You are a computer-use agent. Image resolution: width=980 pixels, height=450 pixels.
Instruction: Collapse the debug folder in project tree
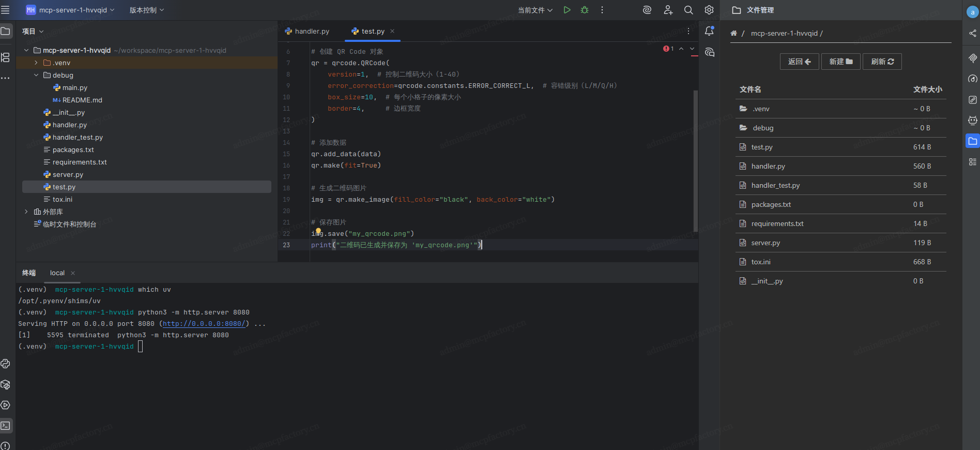tap(36, 75)
